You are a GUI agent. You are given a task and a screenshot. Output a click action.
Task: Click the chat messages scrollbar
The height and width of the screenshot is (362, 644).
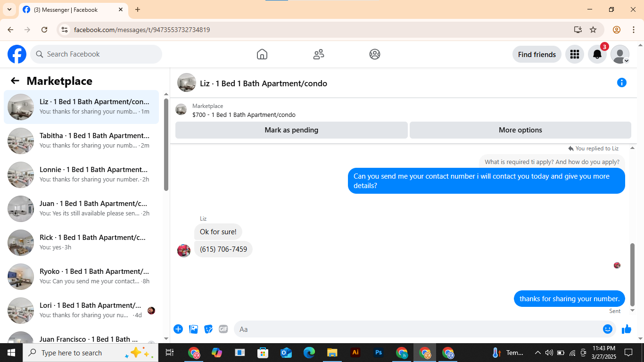pyautogui.click(x=633, y=275)
